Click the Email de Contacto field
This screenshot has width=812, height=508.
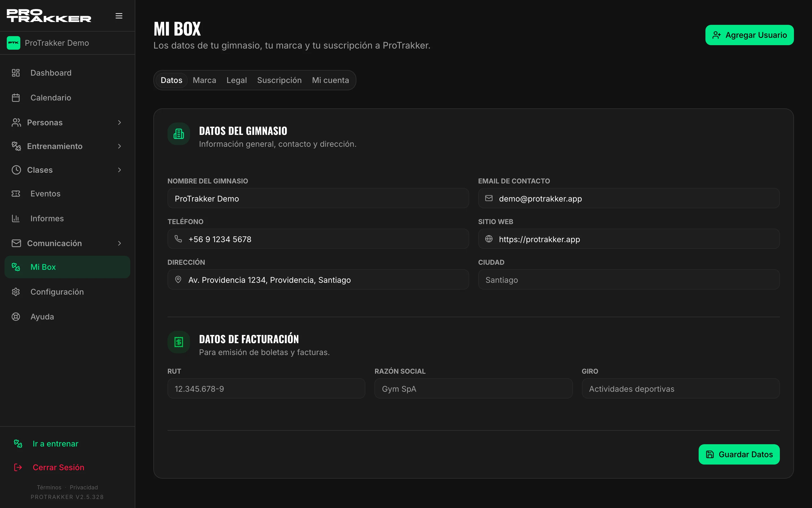click(x=629, y=199)
